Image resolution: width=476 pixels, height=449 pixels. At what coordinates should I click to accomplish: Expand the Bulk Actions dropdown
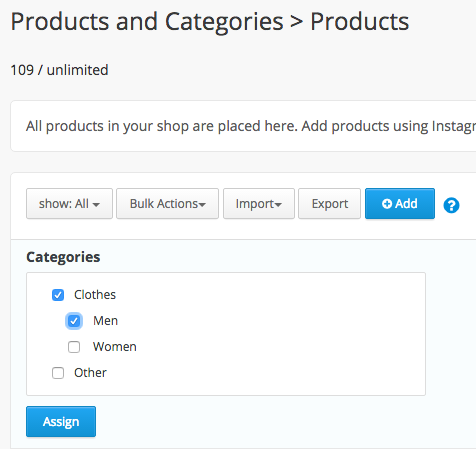167,204
